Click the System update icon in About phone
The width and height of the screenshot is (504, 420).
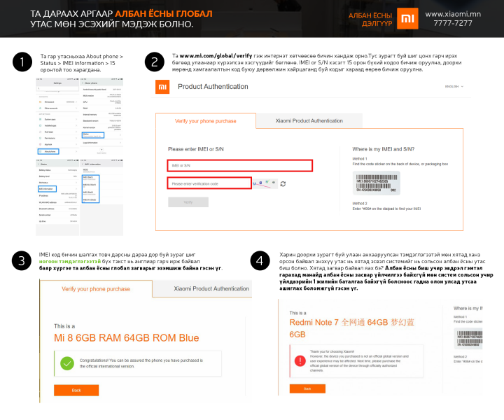coord(101,150)
